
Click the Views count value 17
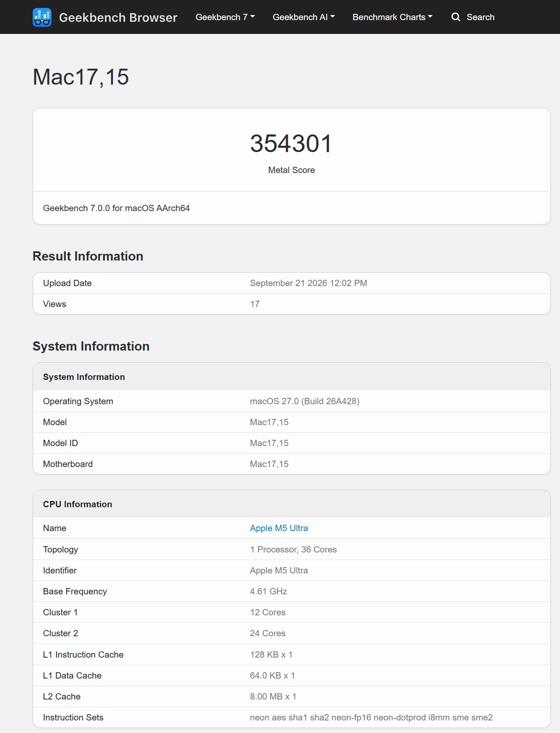pyautogui.click(x=255, y=304)
